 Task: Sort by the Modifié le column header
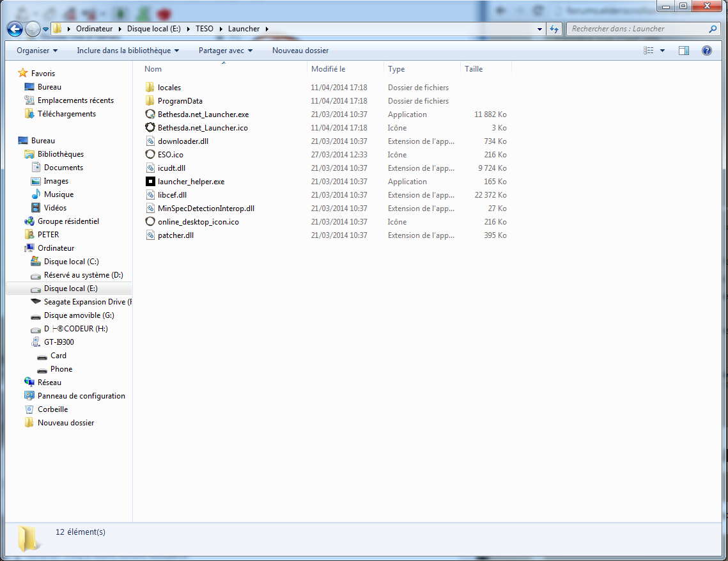329,69
